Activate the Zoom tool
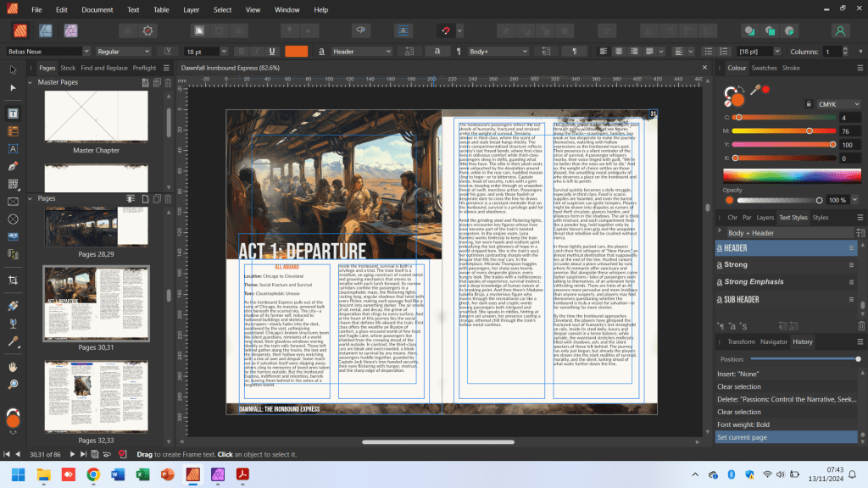 (13, 384)
